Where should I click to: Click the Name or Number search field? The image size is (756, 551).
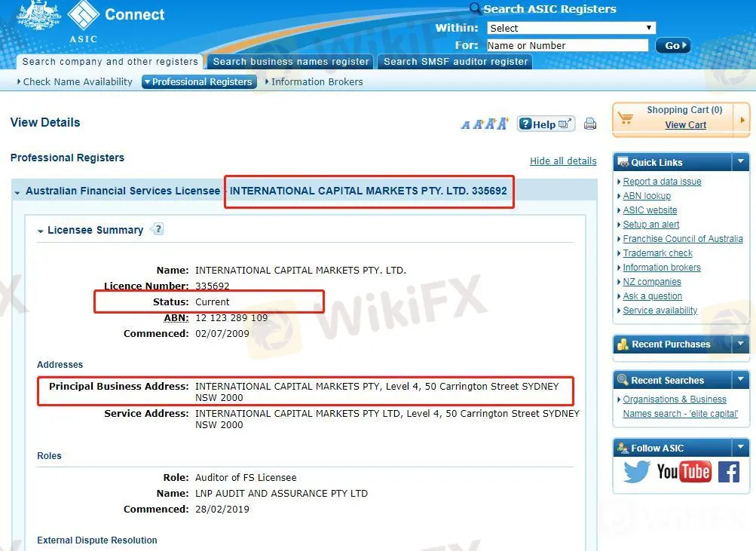(x=568, y=45)
